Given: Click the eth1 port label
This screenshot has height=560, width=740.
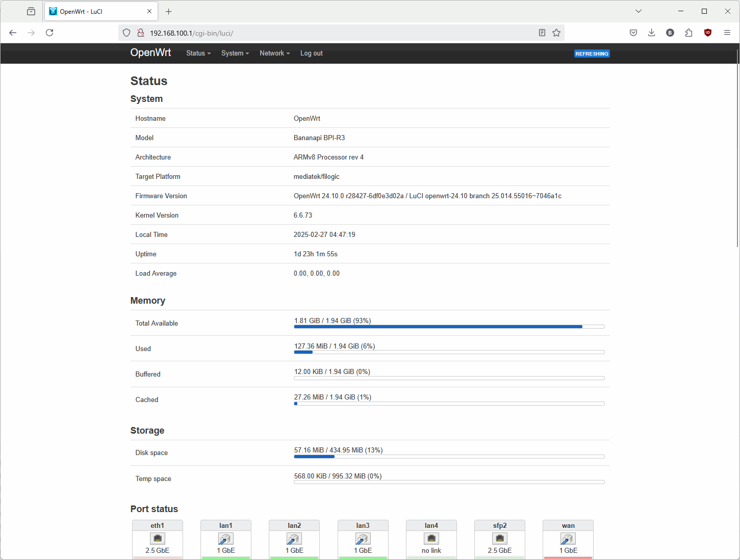Looking at the screenshot, I should (x=158, y=525).
